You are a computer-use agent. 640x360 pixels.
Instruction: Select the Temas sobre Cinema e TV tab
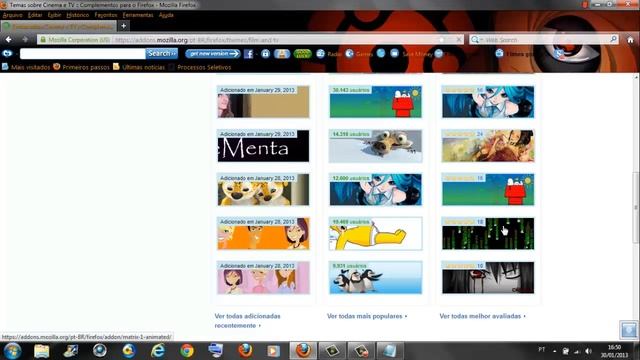coord(59,26)
